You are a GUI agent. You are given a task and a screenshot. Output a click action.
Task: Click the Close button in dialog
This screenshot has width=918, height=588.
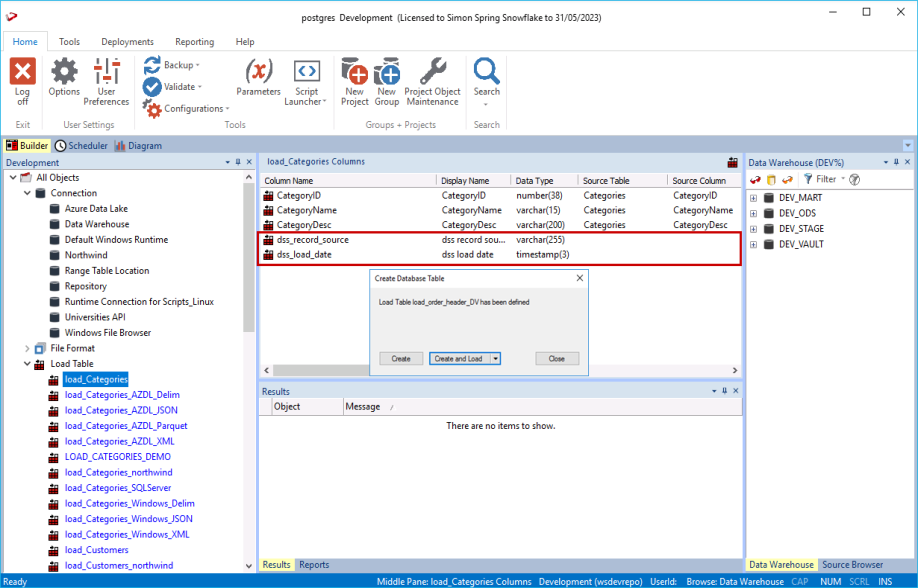point(557,358)
